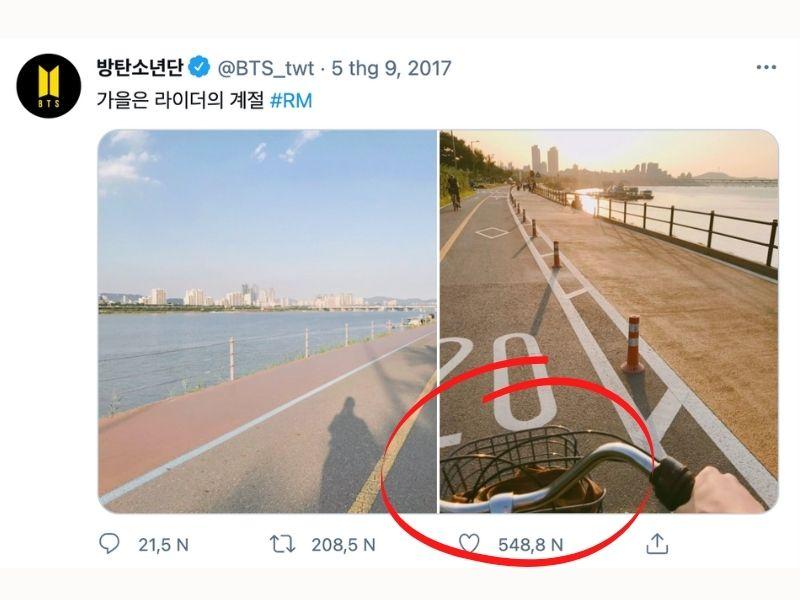Click the heart-shaped like icon
The width and height of the screenshot is (800, 600).
click(x=471, y=542)
